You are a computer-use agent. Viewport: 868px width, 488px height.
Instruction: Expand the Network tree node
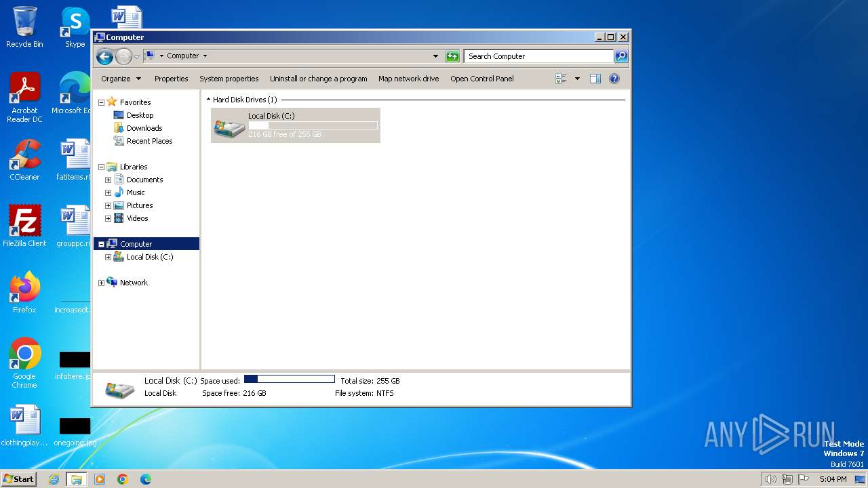(x=101, y=283)
